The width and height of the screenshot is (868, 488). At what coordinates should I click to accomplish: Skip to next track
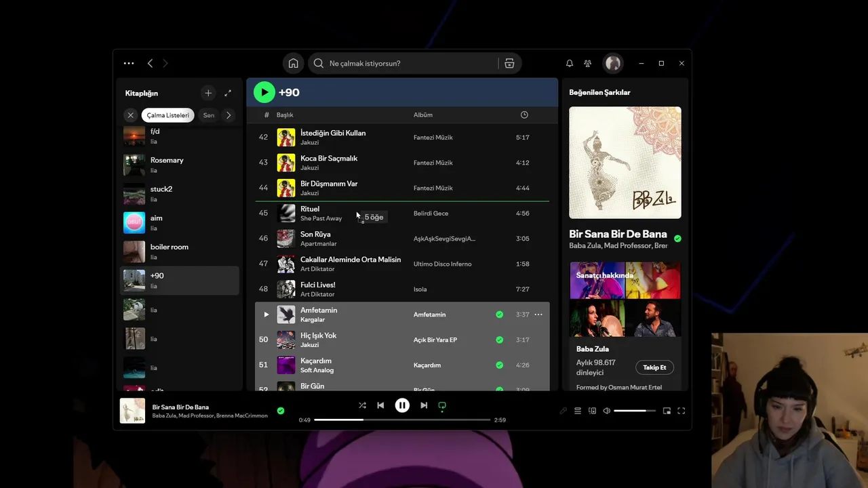(424, 405)
